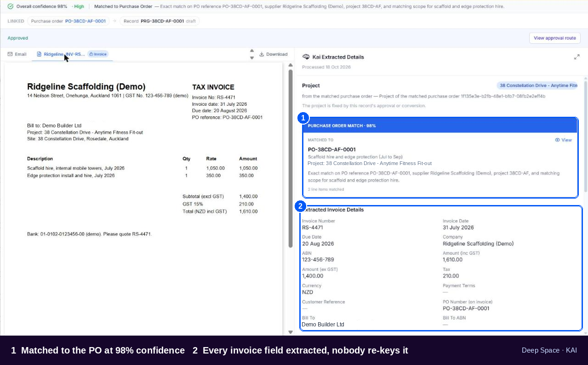The image size is (588, 365).
Task: Click '2 line items matched' text
Action: (x=326, y=189)
